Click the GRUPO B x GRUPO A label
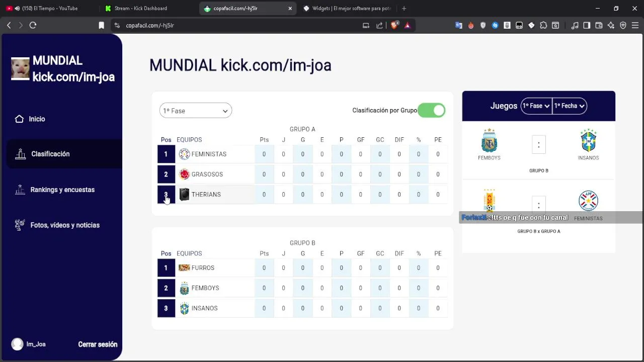 (x=538, y=231)
